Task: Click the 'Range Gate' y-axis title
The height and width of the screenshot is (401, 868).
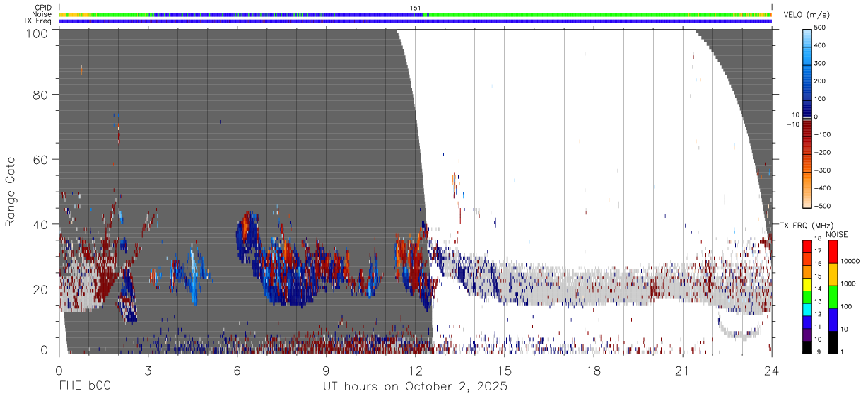Action: point(11,192)
